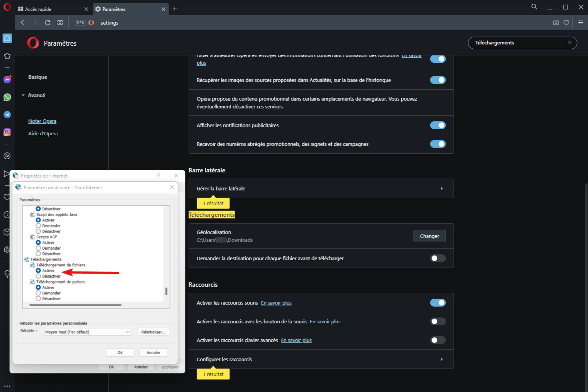Open a new tab with plus button
The height and width of the screenshot is (392, 588).
(175, 9)
